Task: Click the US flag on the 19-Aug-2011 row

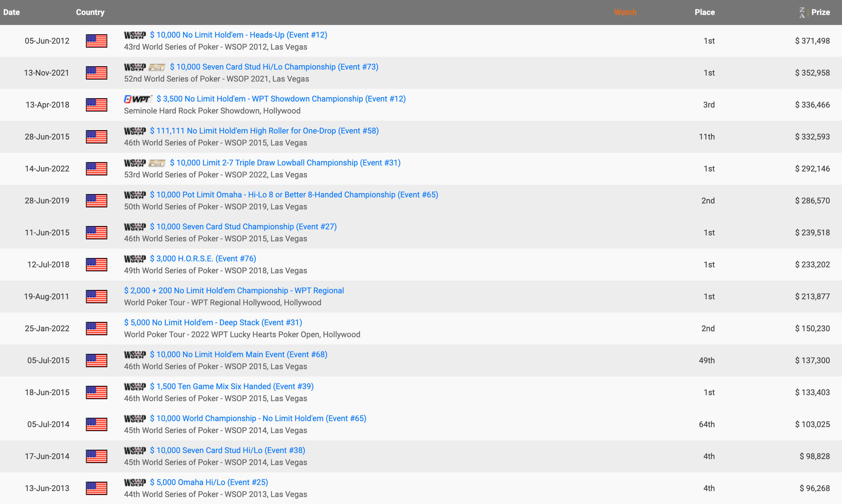Action: pos(97,297)
